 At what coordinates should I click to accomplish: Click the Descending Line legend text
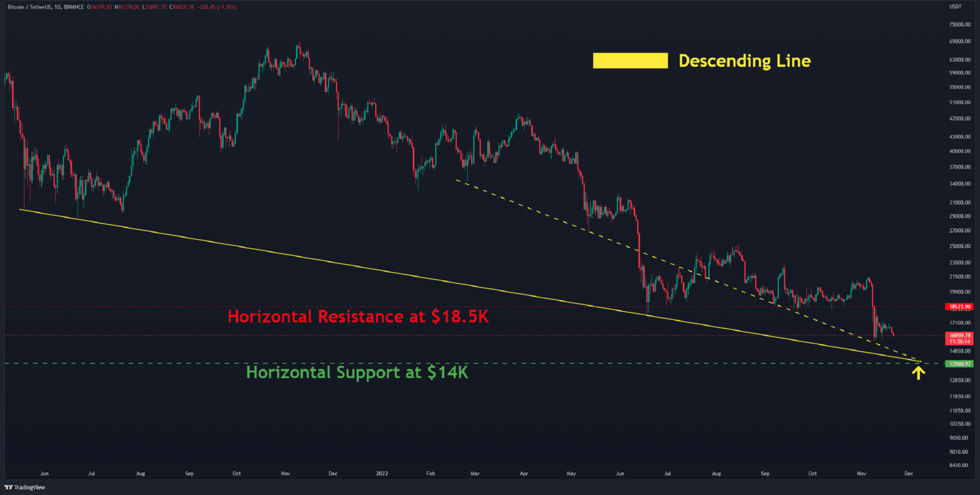coord(744,61)
